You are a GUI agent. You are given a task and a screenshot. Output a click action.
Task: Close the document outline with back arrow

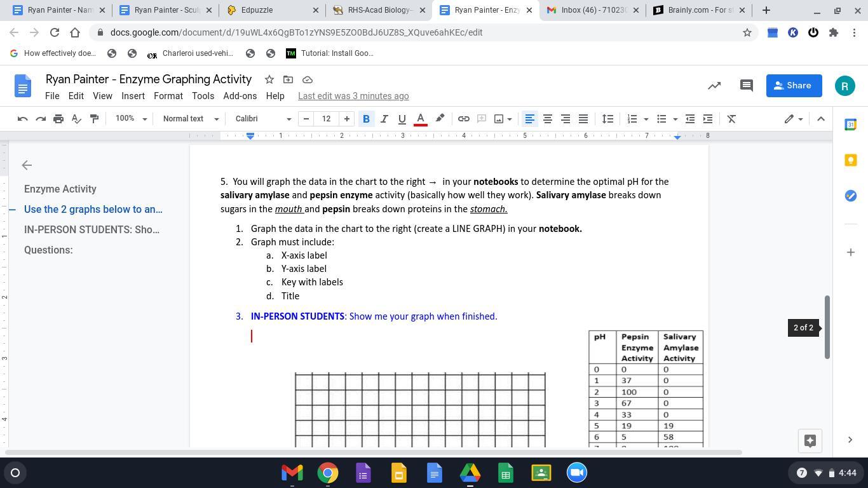click(27, 165)
